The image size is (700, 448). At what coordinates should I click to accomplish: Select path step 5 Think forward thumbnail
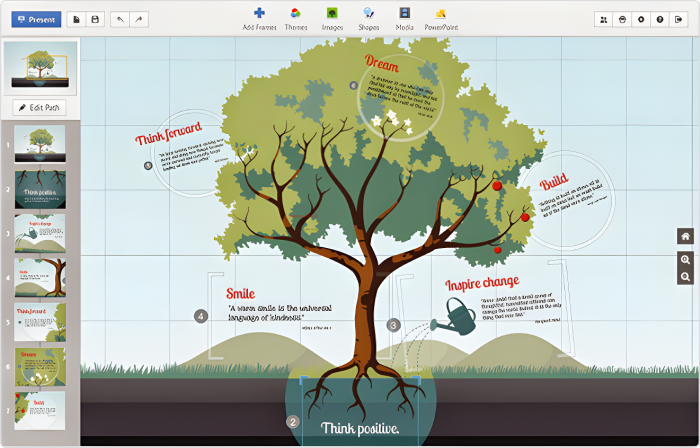coord(40,322)
